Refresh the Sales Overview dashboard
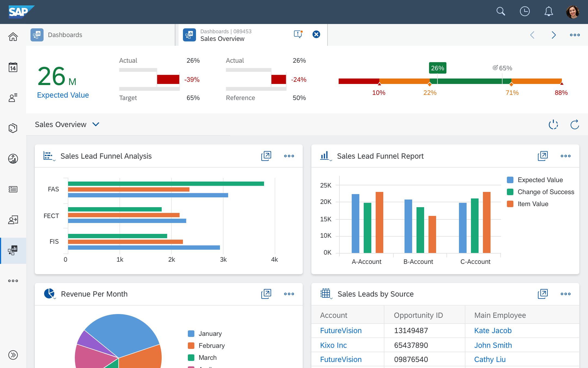Image resolution: width=588 pixels, height=368 pixels. (575, 125)
